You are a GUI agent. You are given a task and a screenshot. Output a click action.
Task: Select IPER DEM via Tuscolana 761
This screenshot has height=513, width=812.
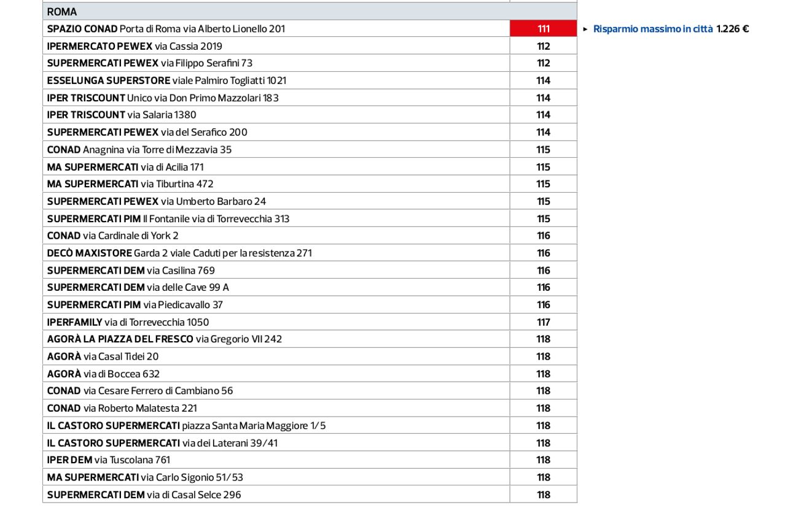(310, 460)
